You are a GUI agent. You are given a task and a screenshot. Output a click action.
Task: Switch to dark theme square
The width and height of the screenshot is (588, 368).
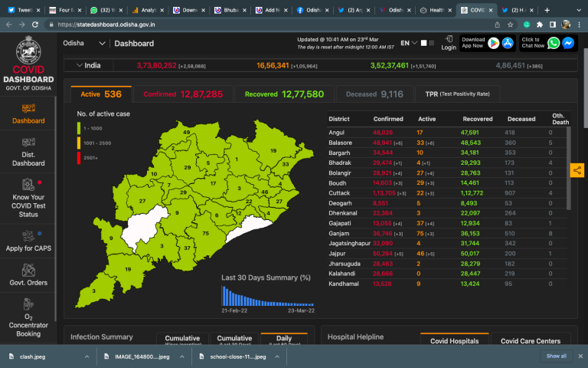(431, 44)
